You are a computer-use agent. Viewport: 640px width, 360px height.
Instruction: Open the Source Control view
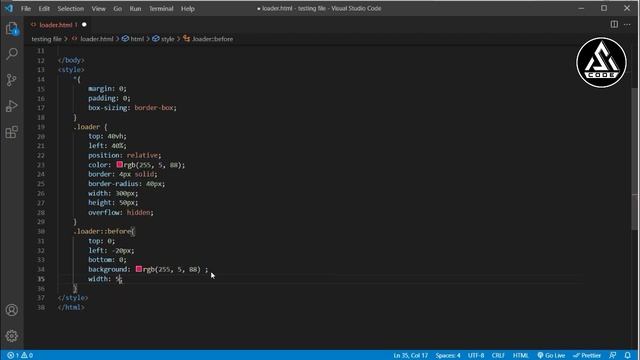[12, 80]
